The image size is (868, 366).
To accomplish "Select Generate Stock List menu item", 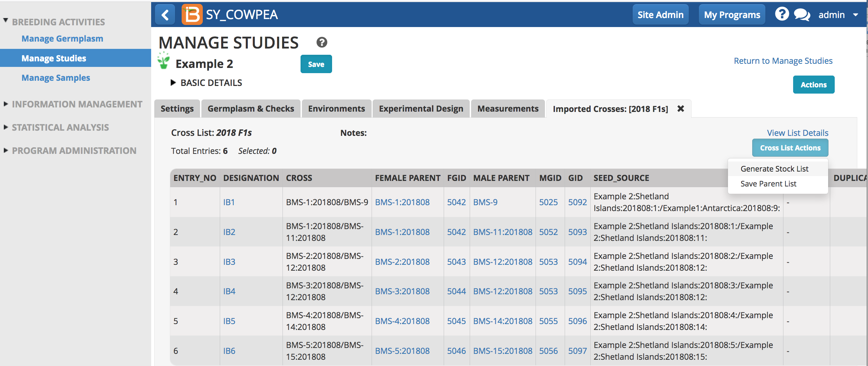I will click(x=778, y=169).
